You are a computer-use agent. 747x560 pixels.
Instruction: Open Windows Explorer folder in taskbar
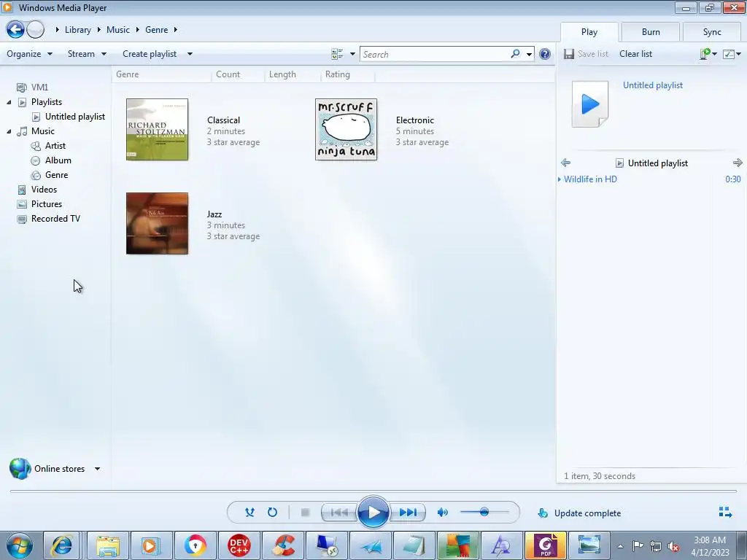[108, 545]
